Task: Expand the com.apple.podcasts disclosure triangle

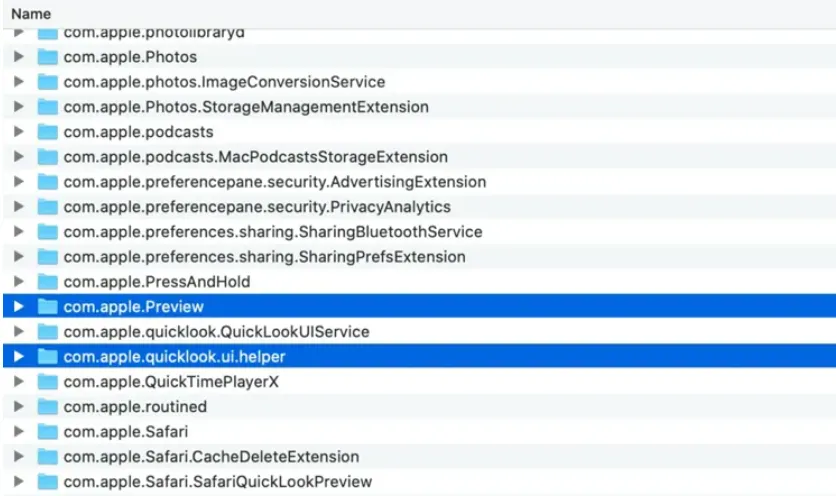Action: (x=19, y=132)
